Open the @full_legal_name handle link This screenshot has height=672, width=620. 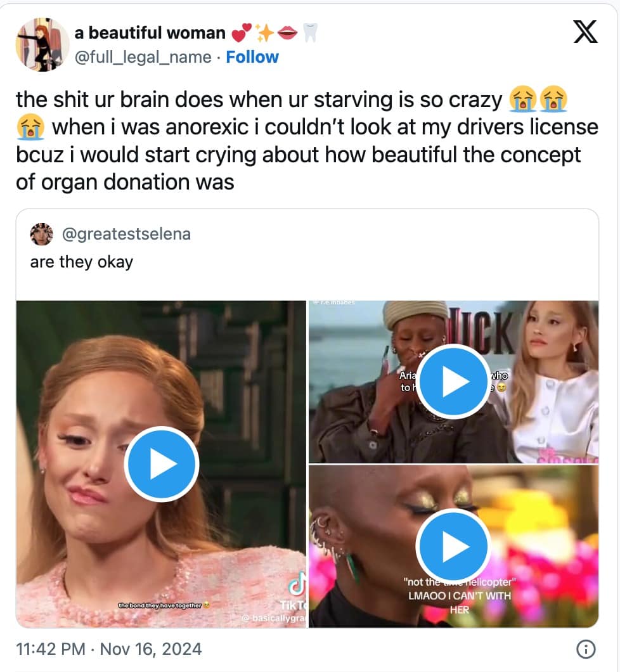coord(143,57)
